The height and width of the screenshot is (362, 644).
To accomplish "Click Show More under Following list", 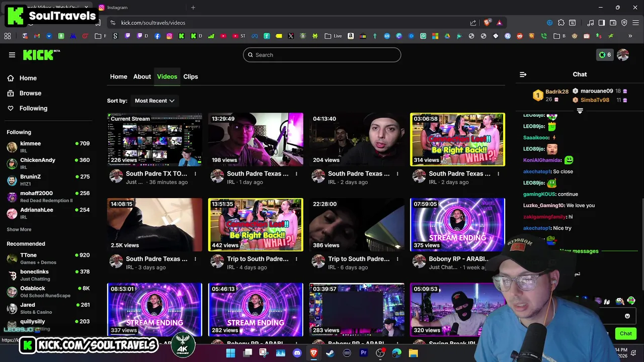I will click(19, 229).
